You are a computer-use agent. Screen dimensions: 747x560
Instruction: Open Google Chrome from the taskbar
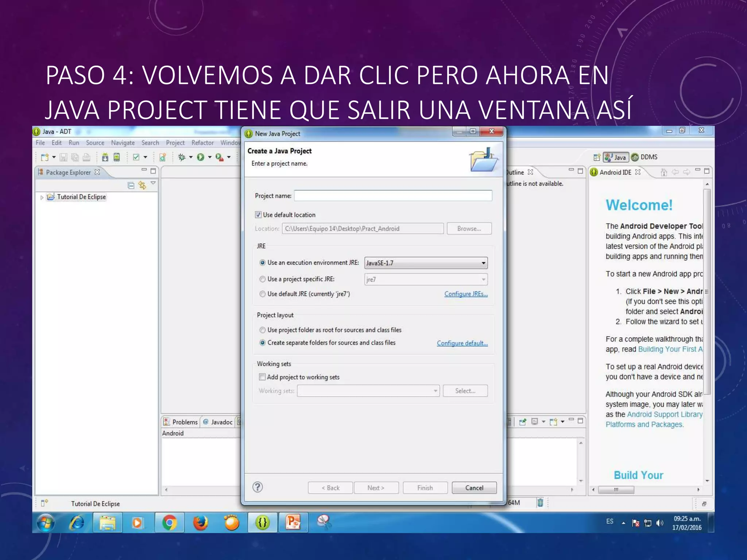point(169,523)
